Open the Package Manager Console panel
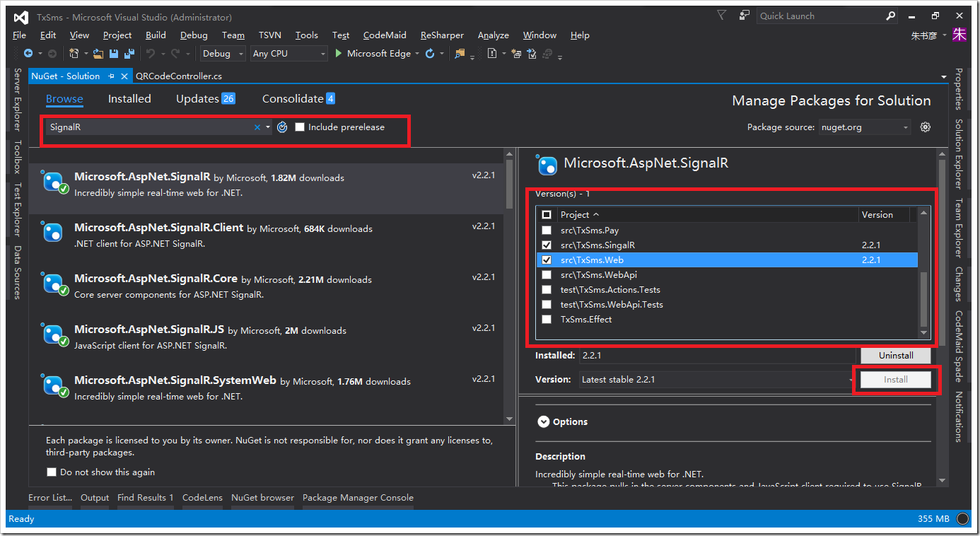 click(358, 498)
